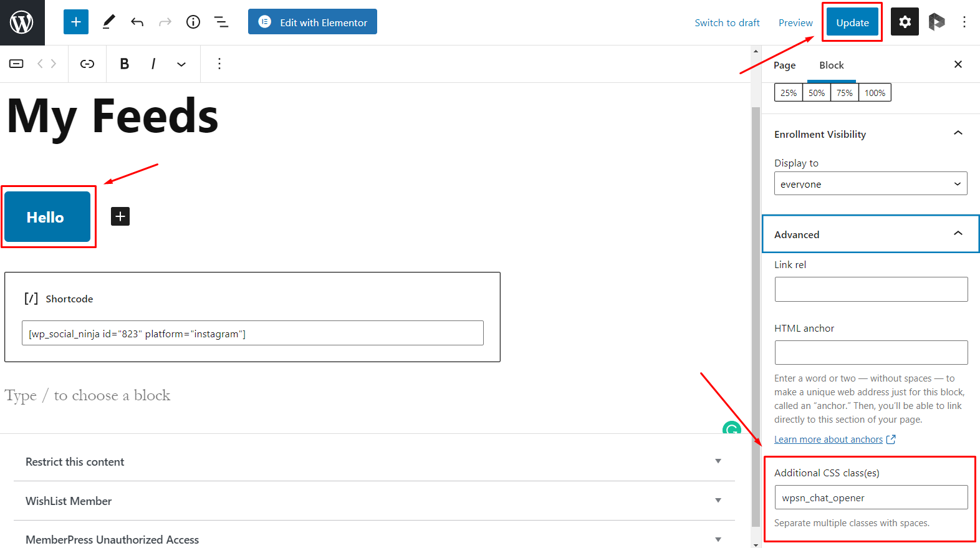Add a button with the black plus icon
The width and height of the screenshot is (980, 548).
(x=120, y=216)
